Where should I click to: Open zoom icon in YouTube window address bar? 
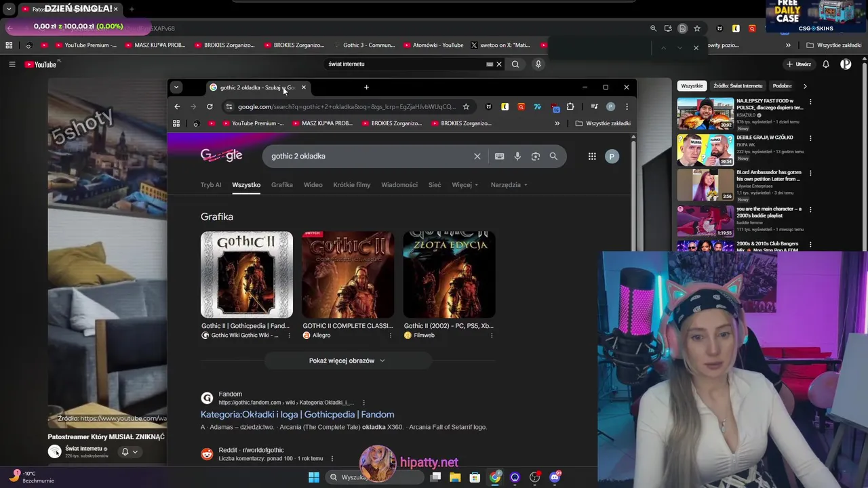[653, 28]
